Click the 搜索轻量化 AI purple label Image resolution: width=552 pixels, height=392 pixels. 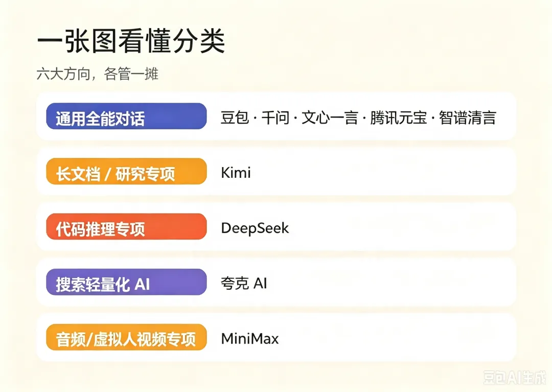(x=126, y=282)
